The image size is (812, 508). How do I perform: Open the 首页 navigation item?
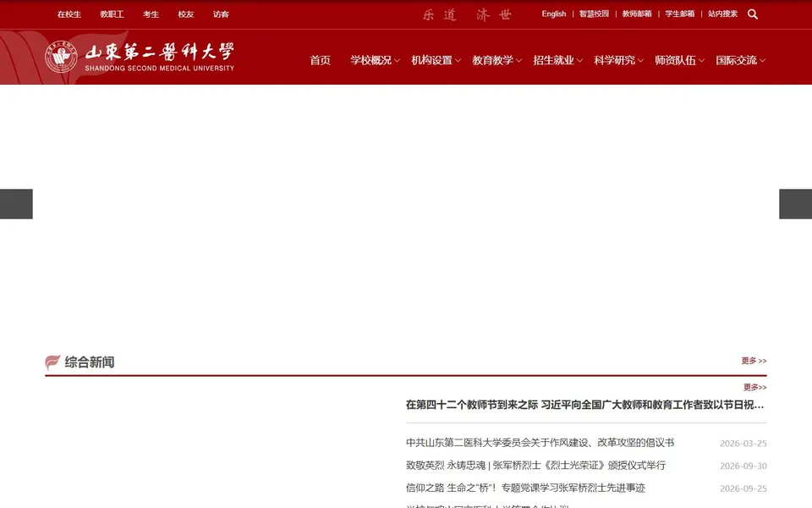click(x=320, y=60)
